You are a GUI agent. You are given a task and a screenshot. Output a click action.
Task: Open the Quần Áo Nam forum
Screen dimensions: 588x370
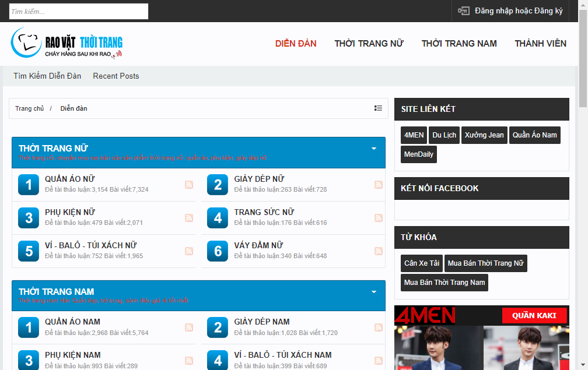(72, 322)
